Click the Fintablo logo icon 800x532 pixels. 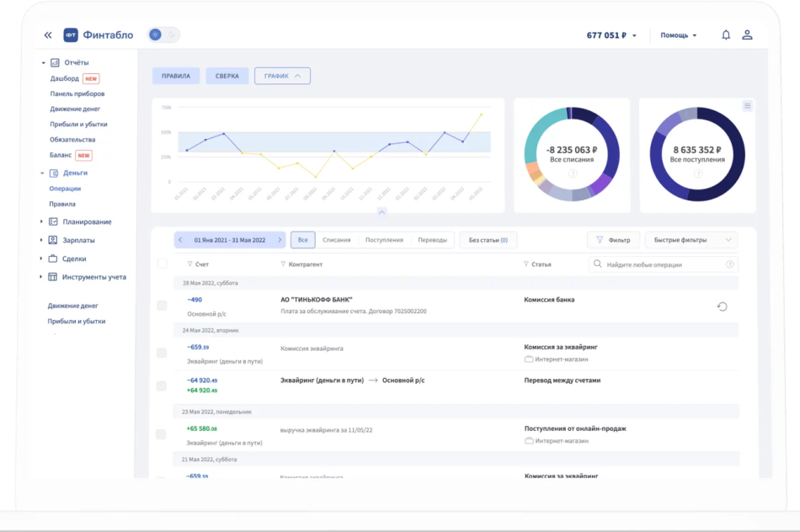(x=71, y=35)
